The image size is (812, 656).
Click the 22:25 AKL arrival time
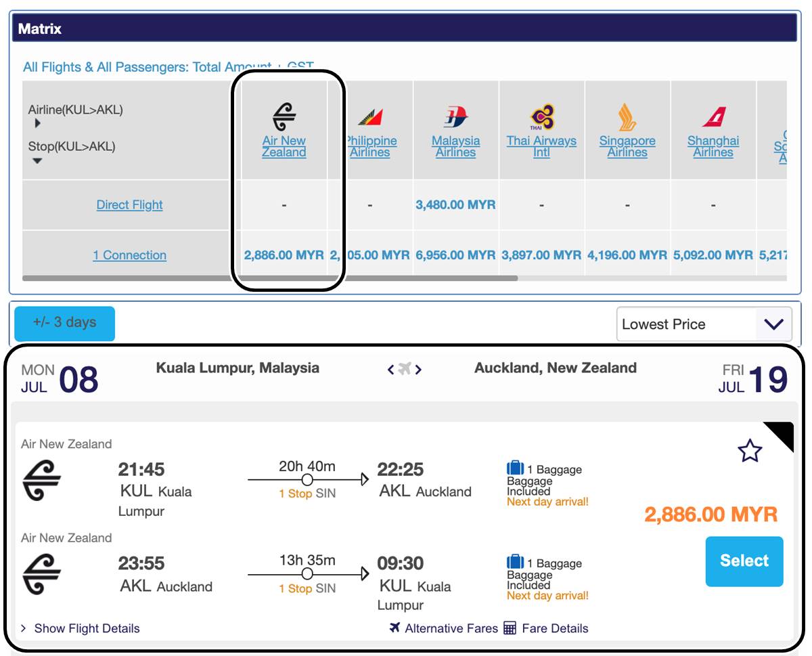[x=401, y=469]
